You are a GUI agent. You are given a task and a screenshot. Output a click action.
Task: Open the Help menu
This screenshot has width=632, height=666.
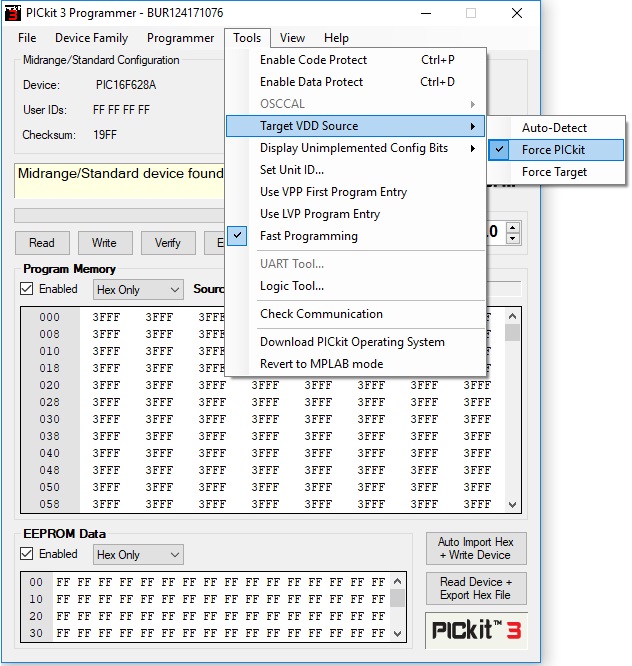[336, 38]
